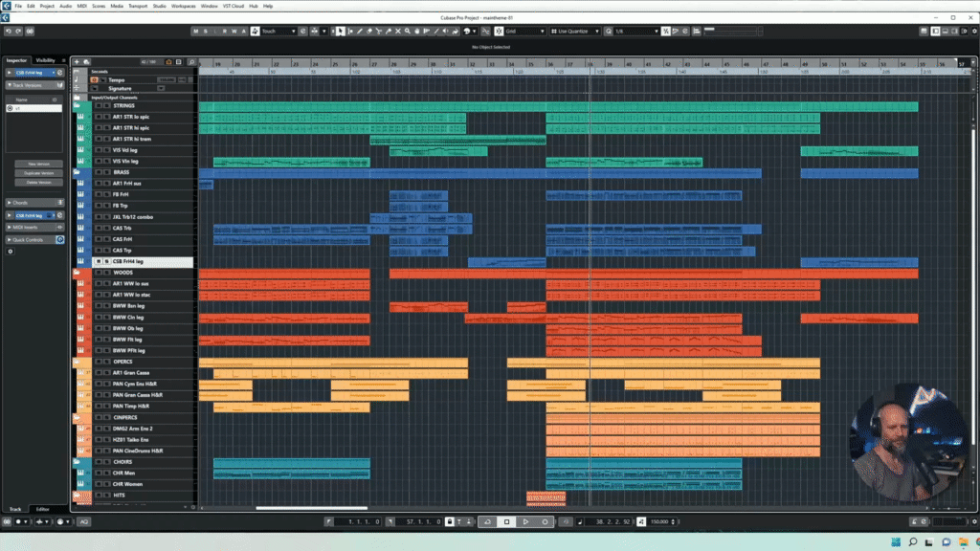Screen dimensions: 980x551
Task: Select the v1 track version entry
Action: [34, 108]
